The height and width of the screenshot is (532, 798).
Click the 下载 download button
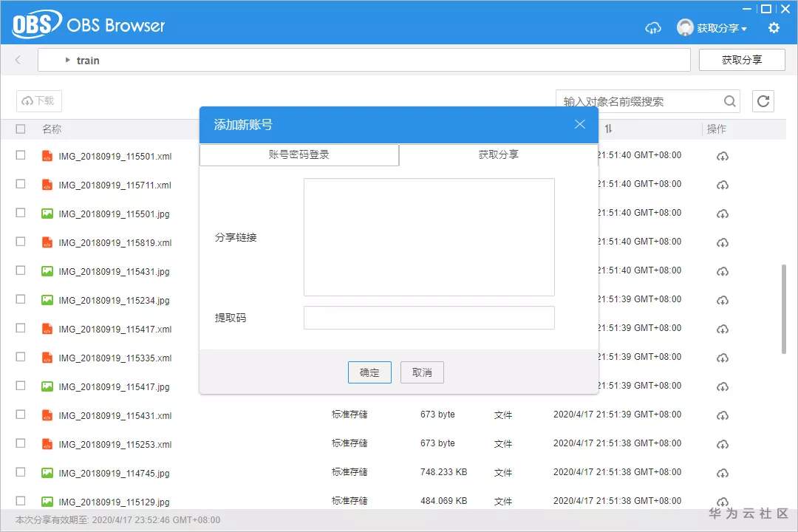tap(39, 100)
